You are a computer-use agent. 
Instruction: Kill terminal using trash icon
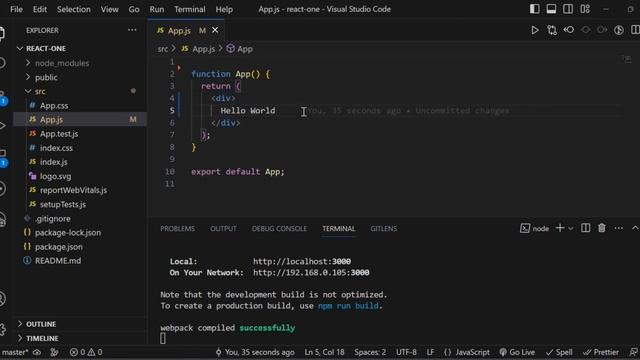point(602,228)
